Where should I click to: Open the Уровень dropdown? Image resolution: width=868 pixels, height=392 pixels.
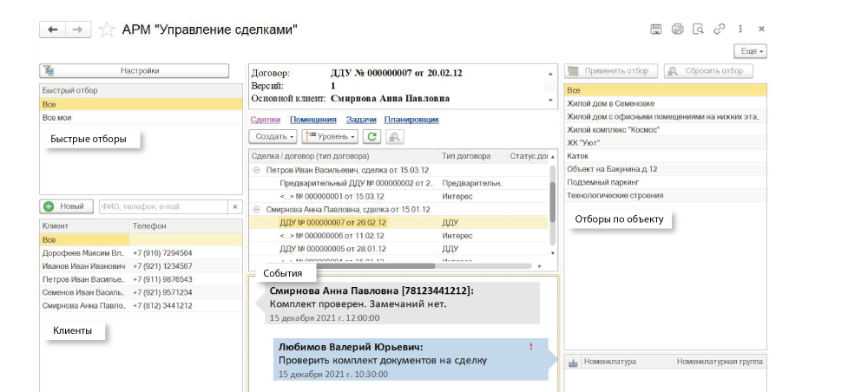(330, 136)
